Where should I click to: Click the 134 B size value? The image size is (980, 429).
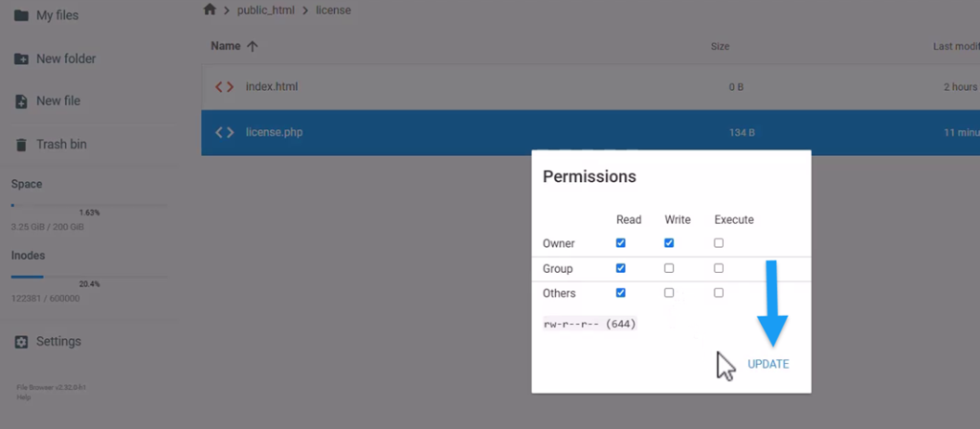[x=742, y=133]
